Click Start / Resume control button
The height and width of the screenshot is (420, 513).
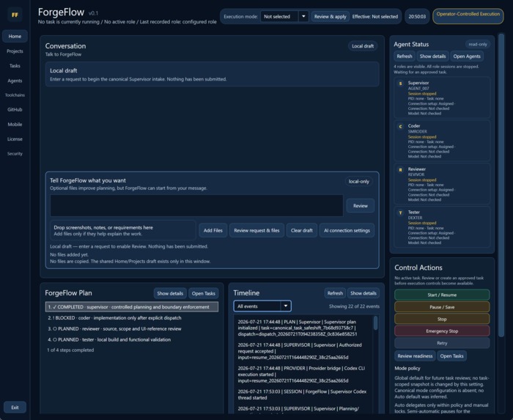click(x=442, y=295)
